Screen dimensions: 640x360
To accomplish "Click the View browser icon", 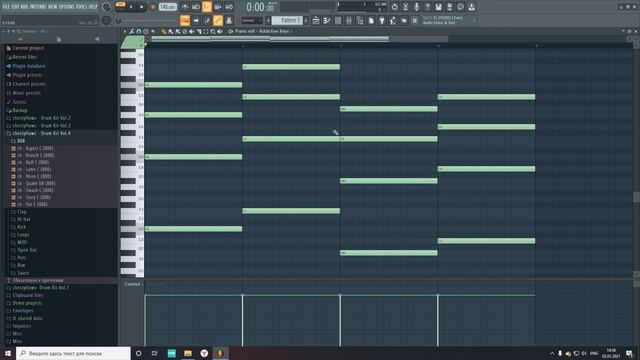I will 360,20.
